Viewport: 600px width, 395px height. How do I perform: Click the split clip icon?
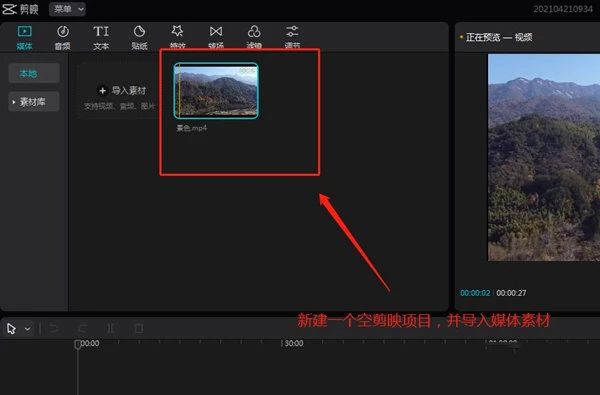[x=111, y=328]
